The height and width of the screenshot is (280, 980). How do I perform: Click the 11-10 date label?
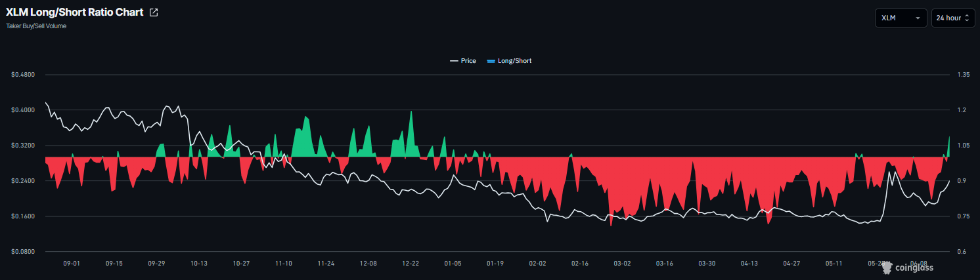[x=284, y=264]
